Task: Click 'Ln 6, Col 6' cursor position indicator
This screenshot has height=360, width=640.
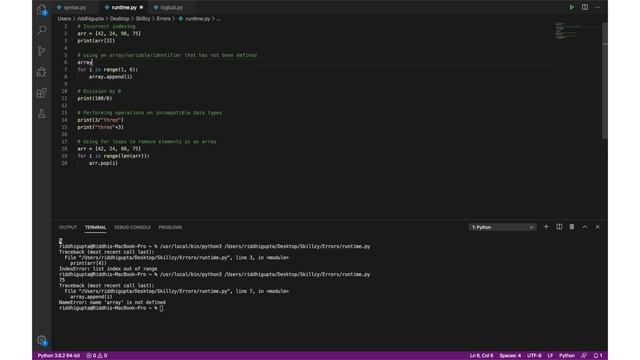Action: pos(481,356)
